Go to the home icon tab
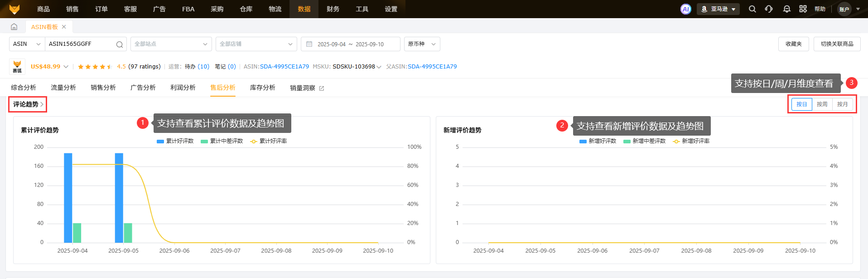 pos(14,27)
